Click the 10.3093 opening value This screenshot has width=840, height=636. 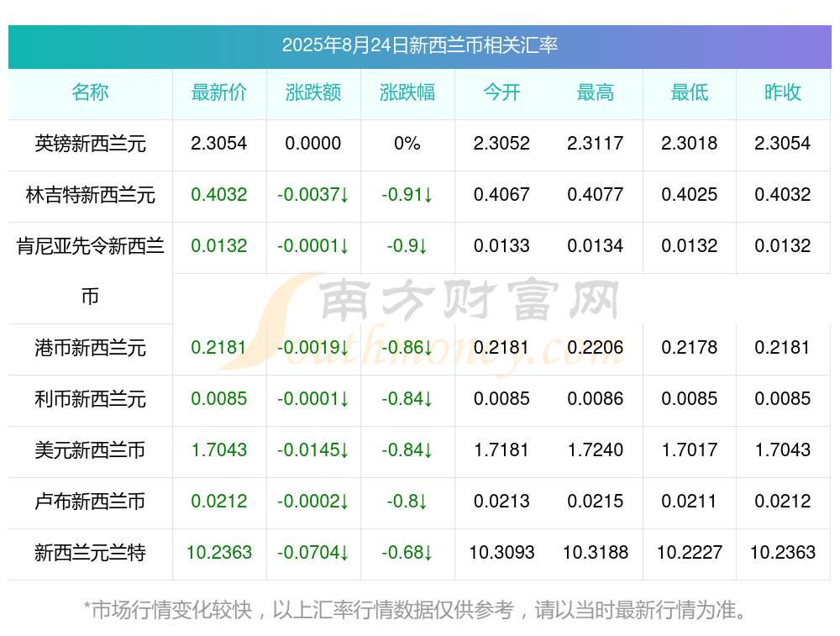(x=501, y=552)
